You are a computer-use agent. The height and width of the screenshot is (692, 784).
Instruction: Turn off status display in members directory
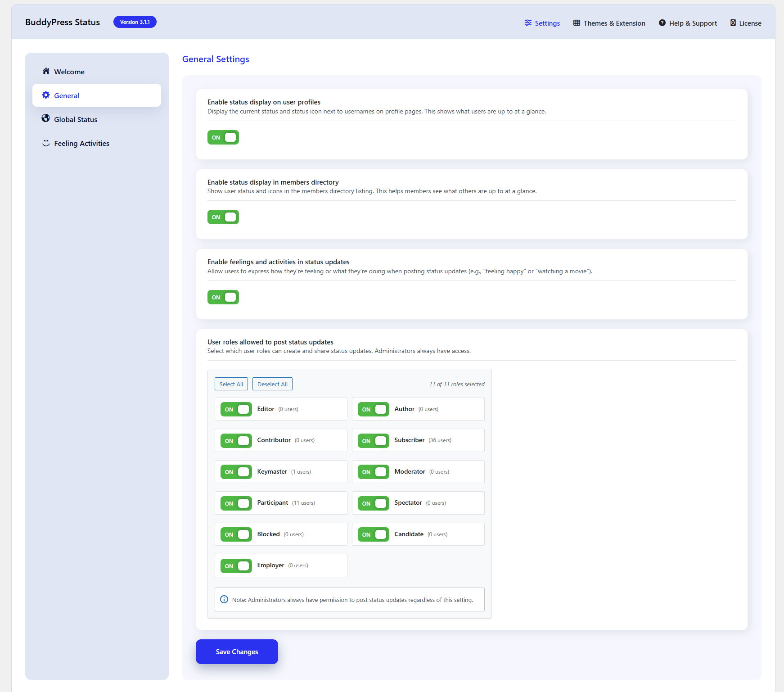pos(223,217)
